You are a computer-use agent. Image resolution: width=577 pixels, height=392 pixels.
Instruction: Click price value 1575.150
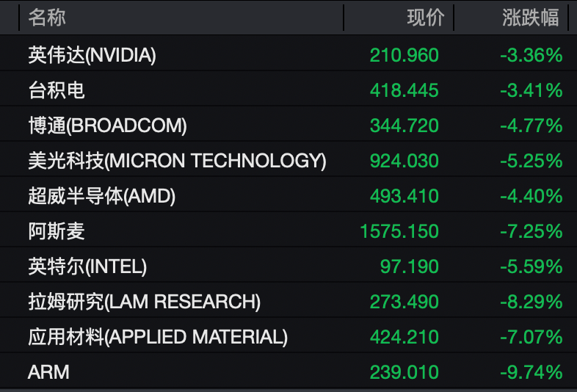pyautogui.click(x=399, y=231)
